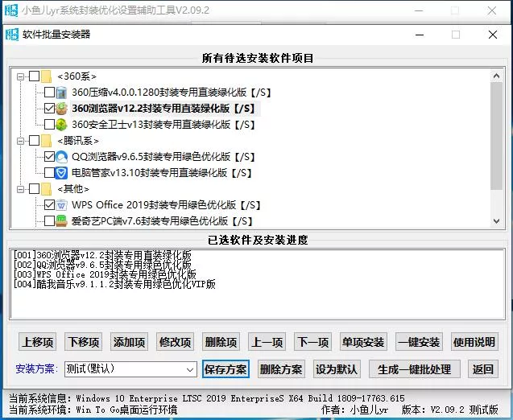Click the 返回 button
Viewport: 513px width, 420px height.
pyautogui.click(x=483, y=369)
